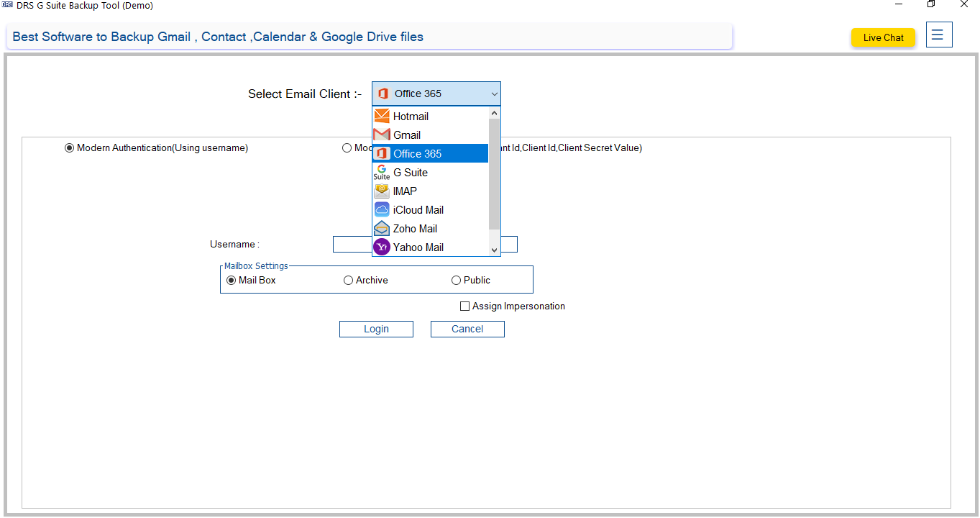
Task: Click the iCloud Mail cloud icon
Action: click(x=382, y=210)
